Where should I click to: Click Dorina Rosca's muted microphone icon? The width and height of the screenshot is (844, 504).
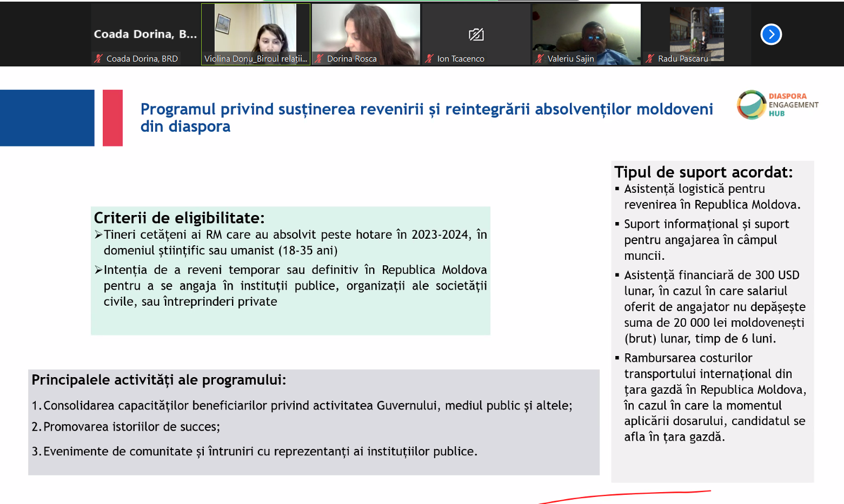319,58
